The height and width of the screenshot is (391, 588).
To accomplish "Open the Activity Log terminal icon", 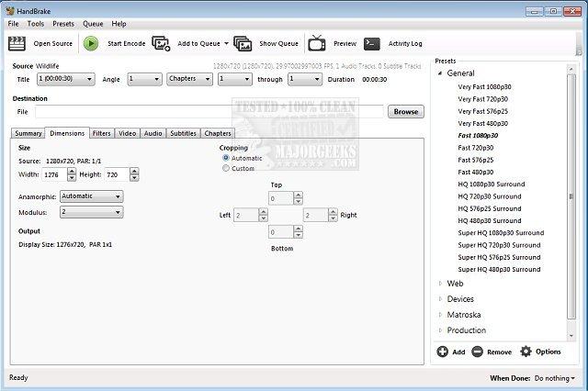I will pos(372,43).
